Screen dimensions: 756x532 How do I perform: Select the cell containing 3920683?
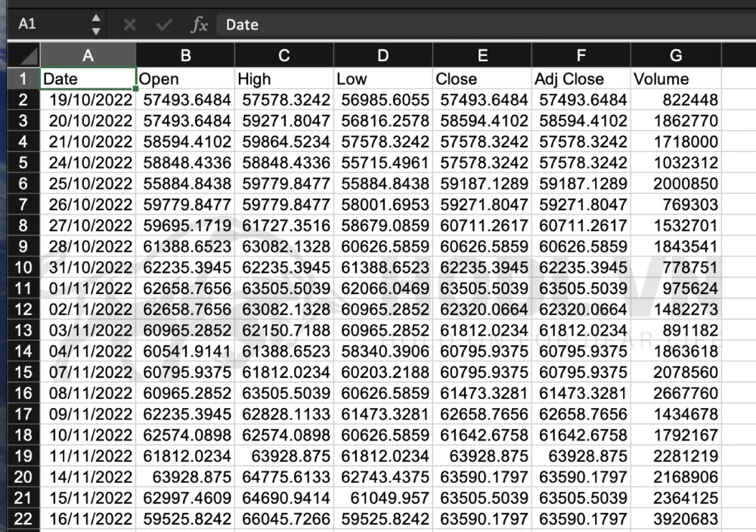(x=676, y=519)
